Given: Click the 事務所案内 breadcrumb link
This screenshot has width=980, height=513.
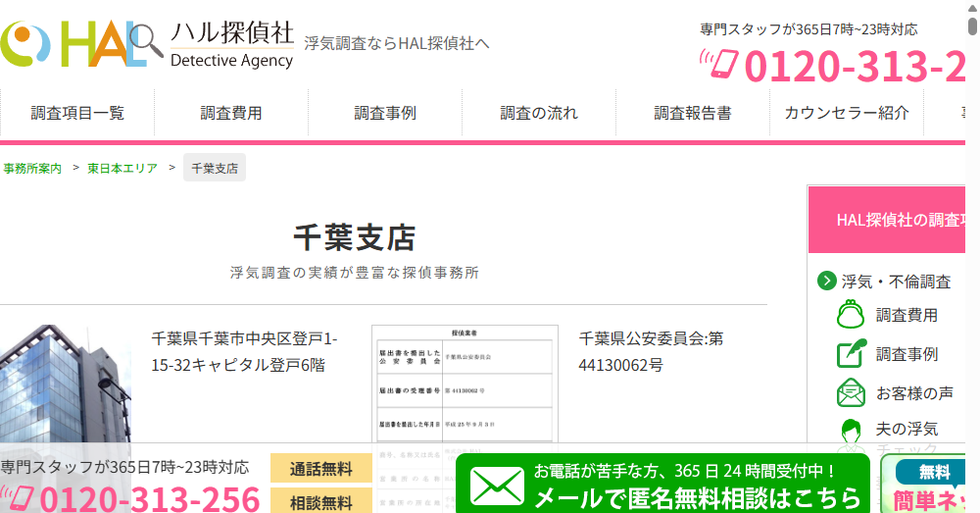Looking at the screenshot, I should (x=32, y=169).
